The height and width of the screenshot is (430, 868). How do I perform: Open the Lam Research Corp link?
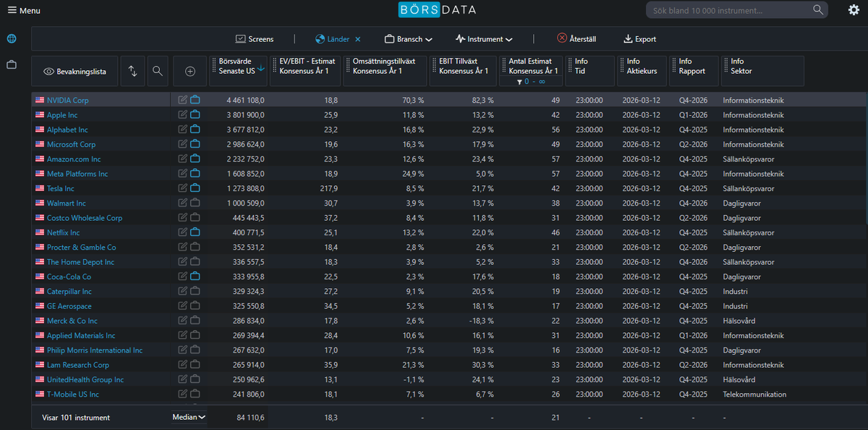pyautogui.click(x=78, y=365)
